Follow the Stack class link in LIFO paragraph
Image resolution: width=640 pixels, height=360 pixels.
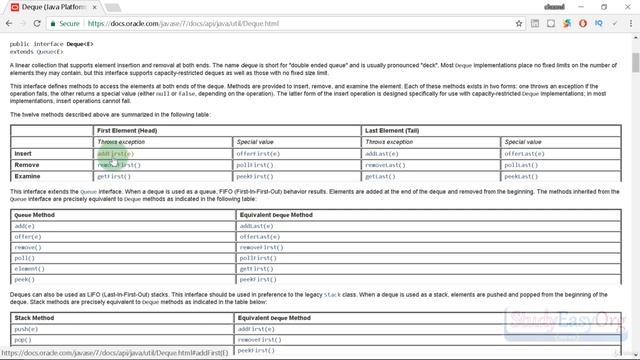pyautogui.click(x=332, y=295)
